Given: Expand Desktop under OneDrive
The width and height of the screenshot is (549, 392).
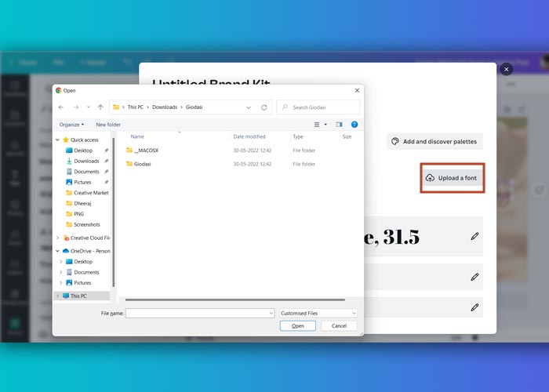Looking at the screenshot, I should point(61,261).
